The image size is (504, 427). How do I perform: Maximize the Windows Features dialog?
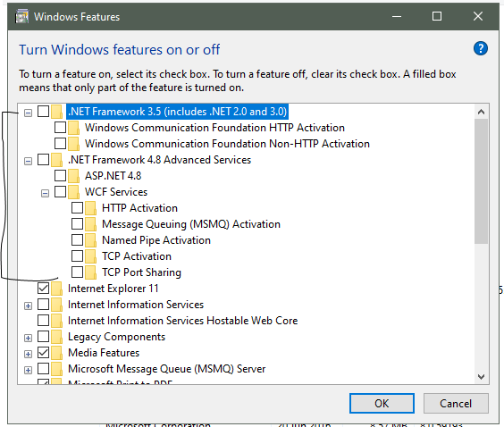tap(436, 16)
